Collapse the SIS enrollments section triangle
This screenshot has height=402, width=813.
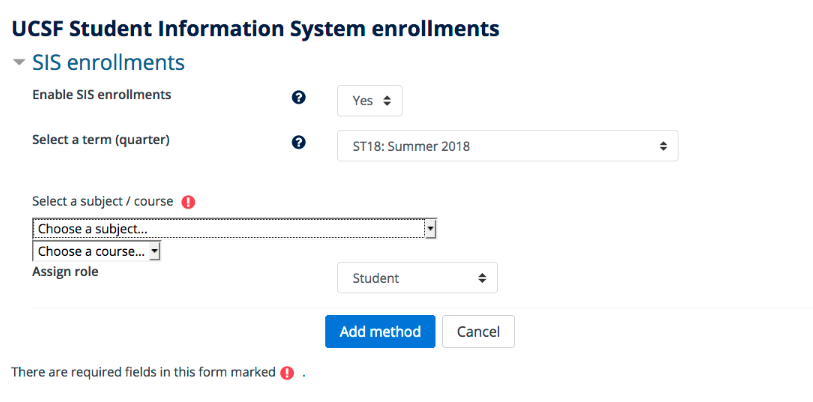click(x=19, y=63)
